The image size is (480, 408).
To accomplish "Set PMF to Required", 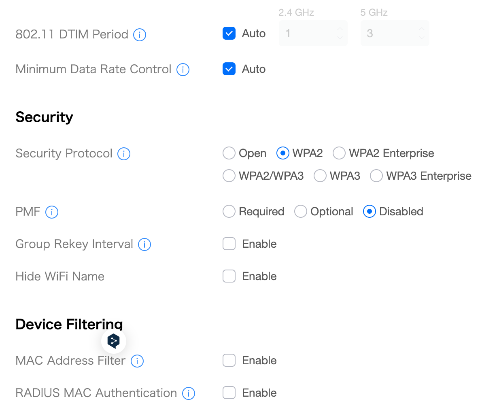I will click(x=229, y=211).
